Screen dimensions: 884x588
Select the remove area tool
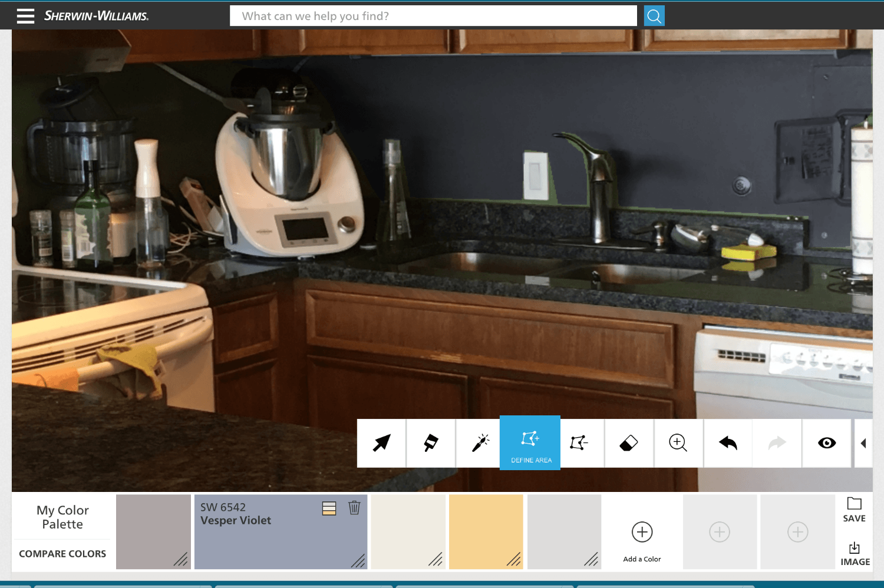point(579,443)
